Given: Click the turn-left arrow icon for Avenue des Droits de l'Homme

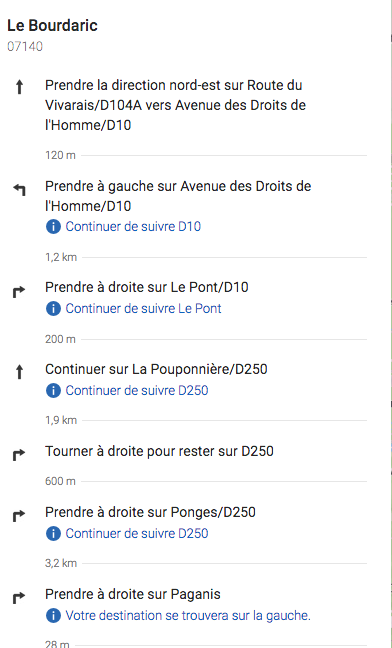Looking at the screenshot, I should pos(19,190).
